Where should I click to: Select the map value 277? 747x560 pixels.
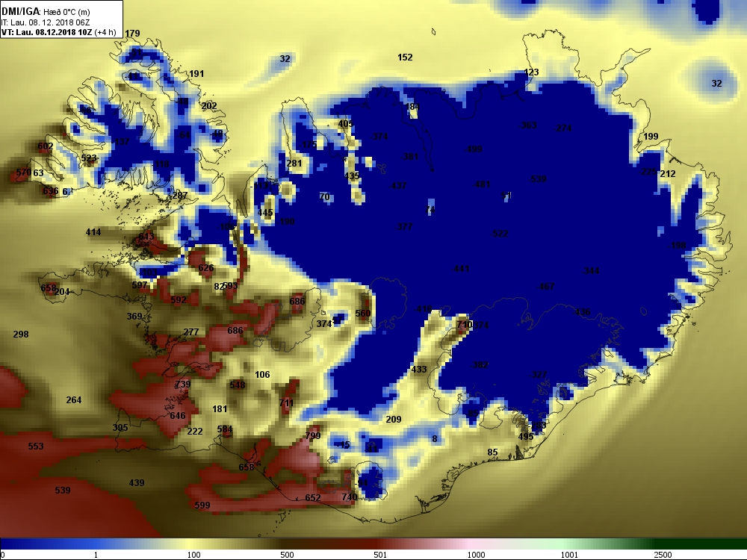[x=191, y=332]
